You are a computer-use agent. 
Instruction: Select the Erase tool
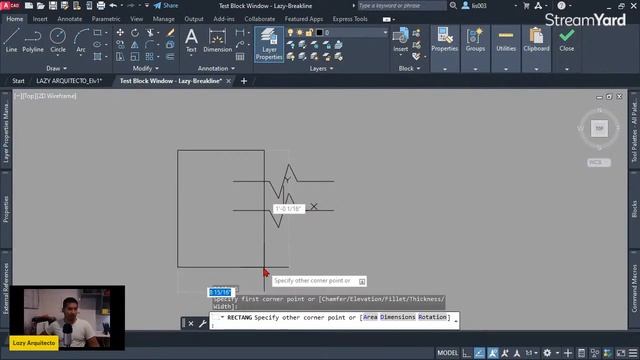pos(171,33)
